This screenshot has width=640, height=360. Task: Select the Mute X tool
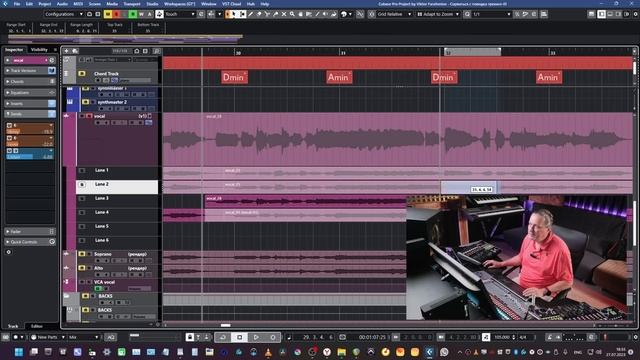[x=284, y=14]
